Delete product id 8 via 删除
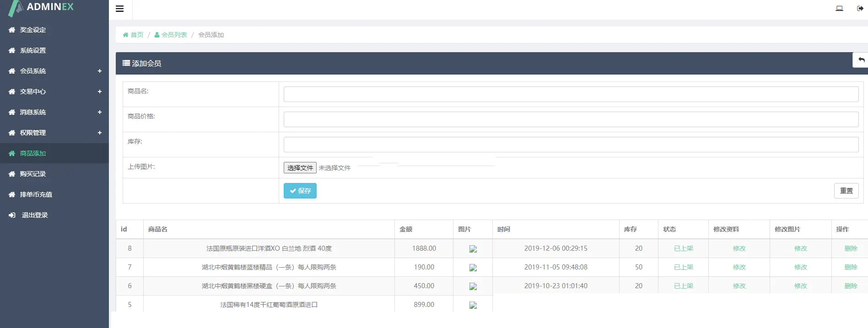868x328 pixels. pos(851,248)
